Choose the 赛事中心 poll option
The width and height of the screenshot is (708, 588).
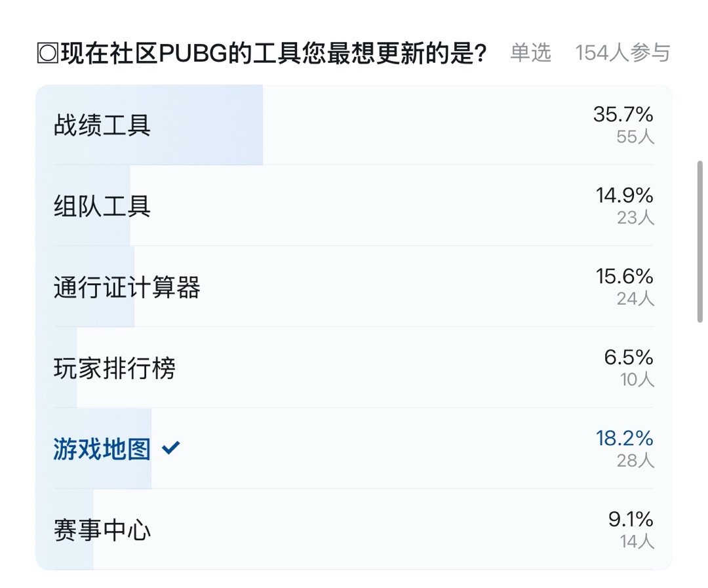click(102, 530)
